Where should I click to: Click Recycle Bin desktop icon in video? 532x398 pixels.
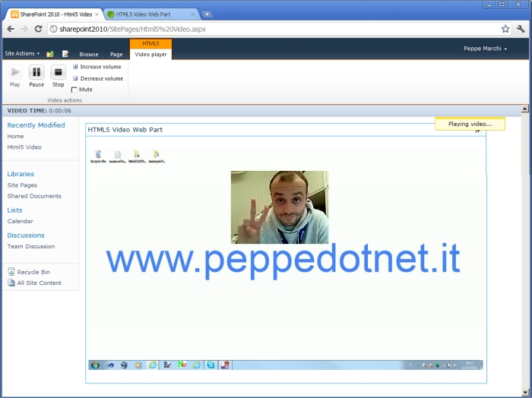[98, 156]
